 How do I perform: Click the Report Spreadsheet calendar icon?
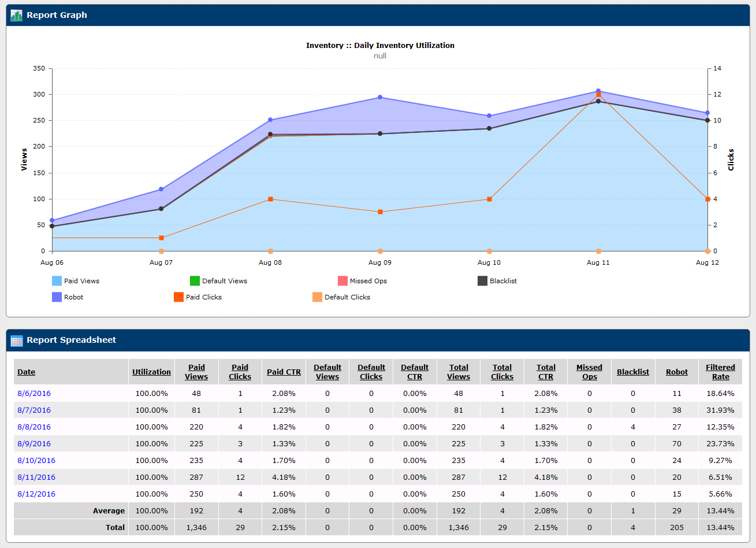(x=17, y=340)
